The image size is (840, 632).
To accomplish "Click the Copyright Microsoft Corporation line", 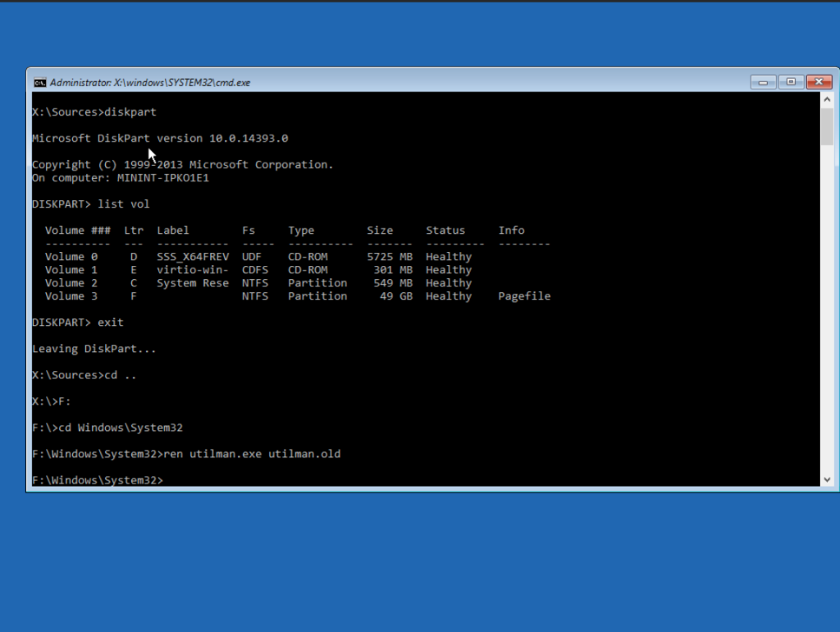I will pyautogui.click(x=183, y=165).
